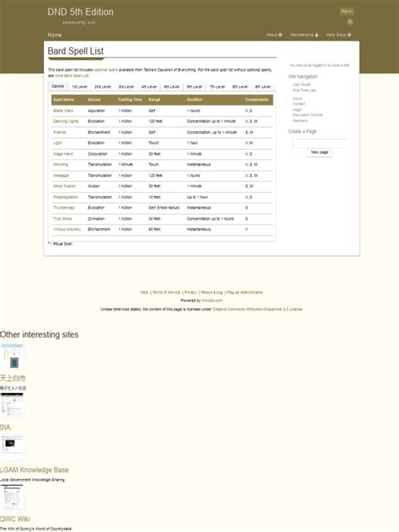Open the Membership menu with person icon
The width and height of the screenshot is (399, 532).
pos(304,35)
